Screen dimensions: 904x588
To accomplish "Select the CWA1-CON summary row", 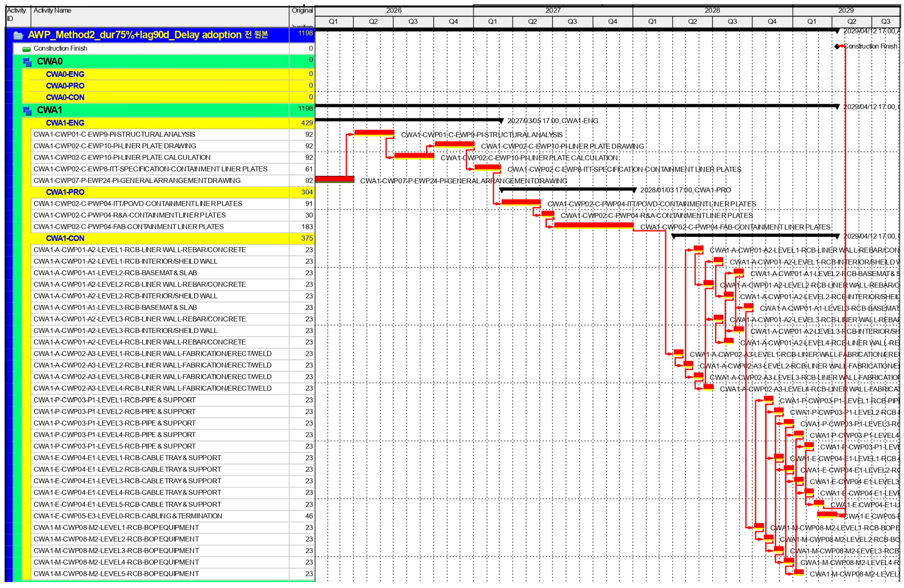I will click(65, 238).
